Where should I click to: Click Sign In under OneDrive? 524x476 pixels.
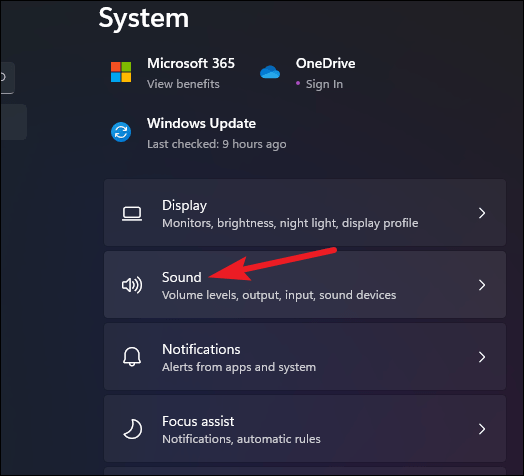click(324, 84)
